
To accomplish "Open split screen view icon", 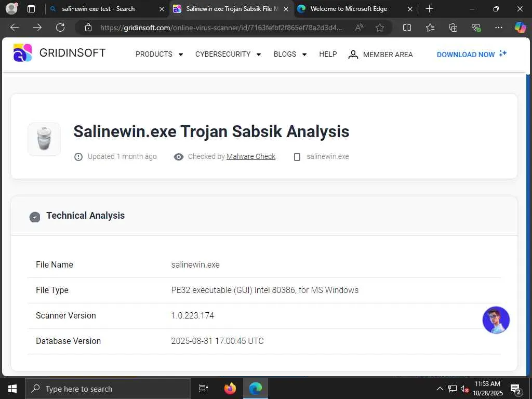I will [407, 28].
